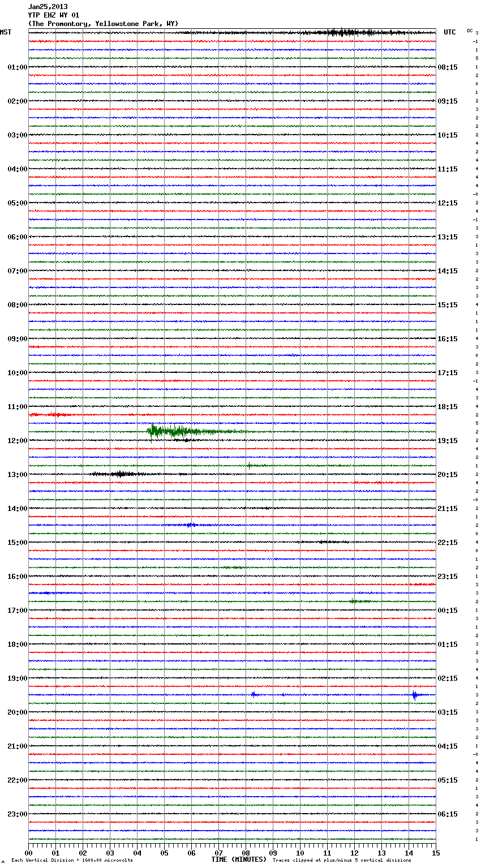Click the 04:15 UTC time label

[x=448, y=746]
